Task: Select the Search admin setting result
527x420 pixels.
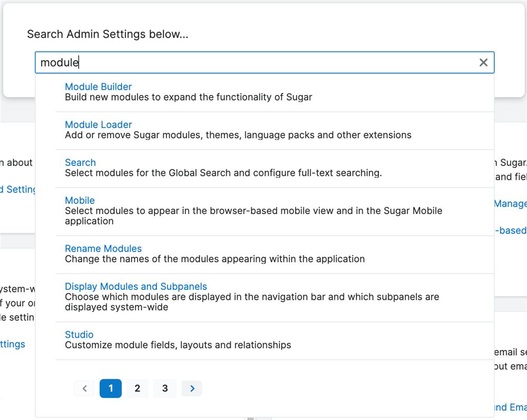Action: pos(80,163)
